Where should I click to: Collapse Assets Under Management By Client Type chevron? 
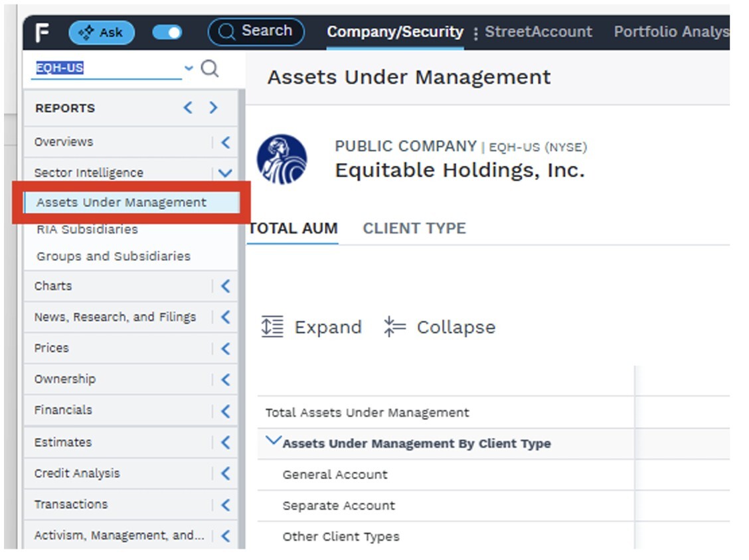(273, 441)
